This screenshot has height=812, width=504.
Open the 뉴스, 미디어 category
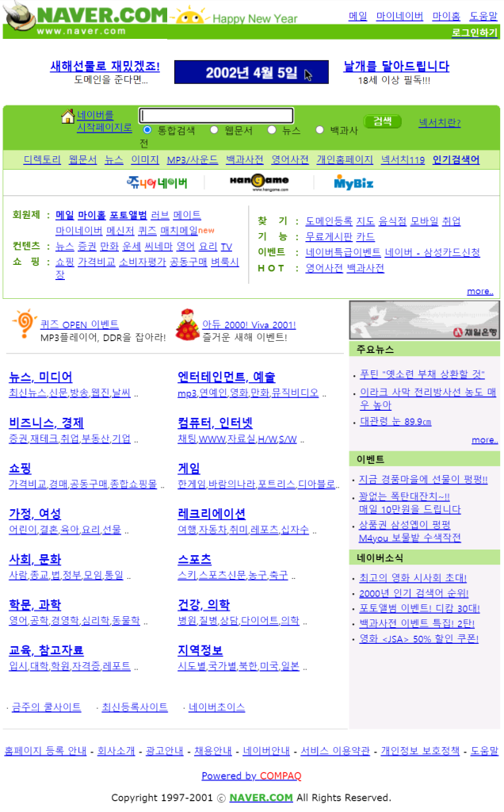(41, 377)
